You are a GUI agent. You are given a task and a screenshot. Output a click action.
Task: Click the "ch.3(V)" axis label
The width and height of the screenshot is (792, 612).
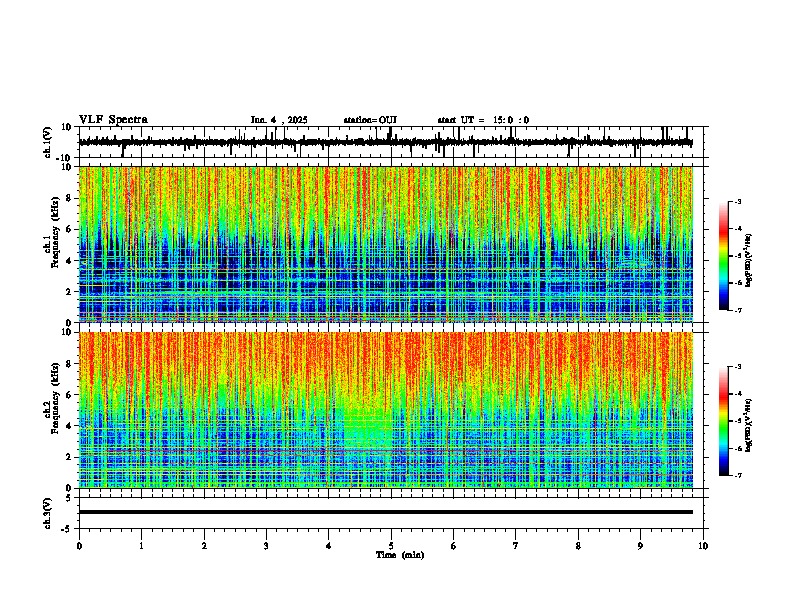(48, 513)
